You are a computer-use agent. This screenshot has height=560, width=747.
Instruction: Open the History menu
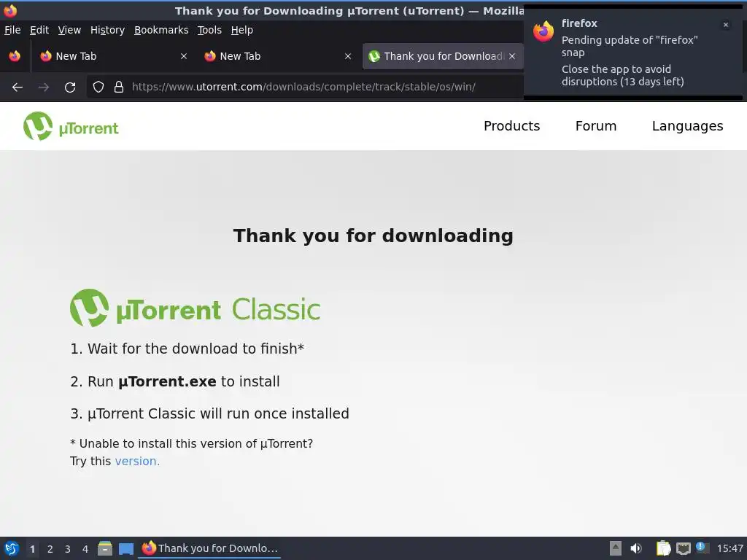click(108, 30)
